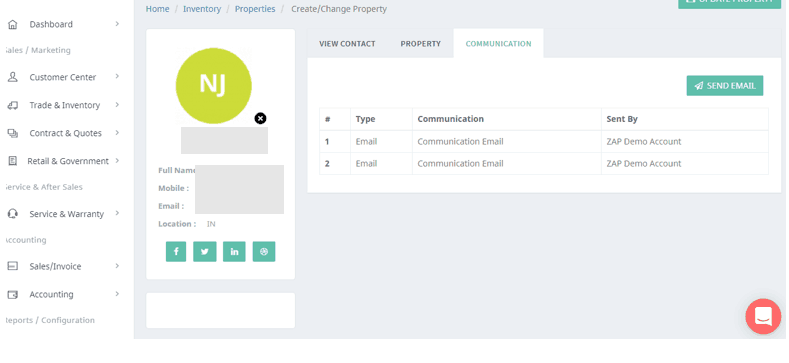Select row 2 Communication Email cell
Screen dimensions: 789x363
[507, 164]
